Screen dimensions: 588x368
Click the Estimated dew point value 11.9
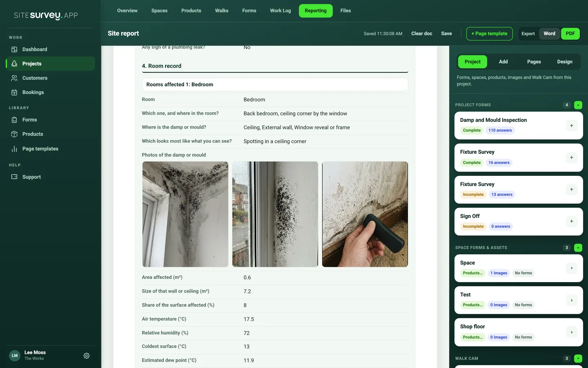tap(249, 361)
